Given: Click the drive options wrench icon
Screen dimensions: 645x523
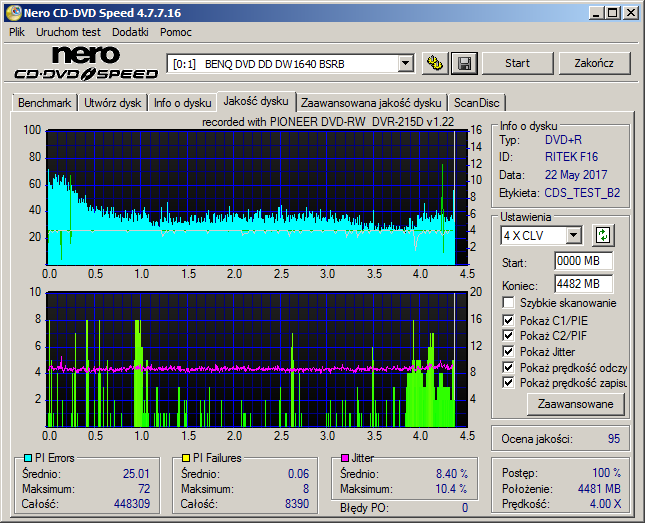Looking at the screenshot, I should point(435,63).
